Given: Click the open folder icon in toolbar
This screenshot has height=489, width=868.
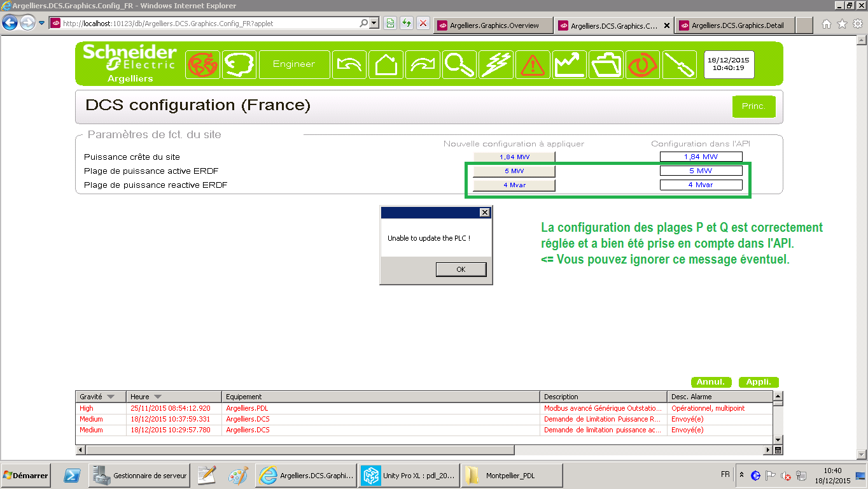Looking at the screenshot, I should pyautogui.click(x=606, y=64).
